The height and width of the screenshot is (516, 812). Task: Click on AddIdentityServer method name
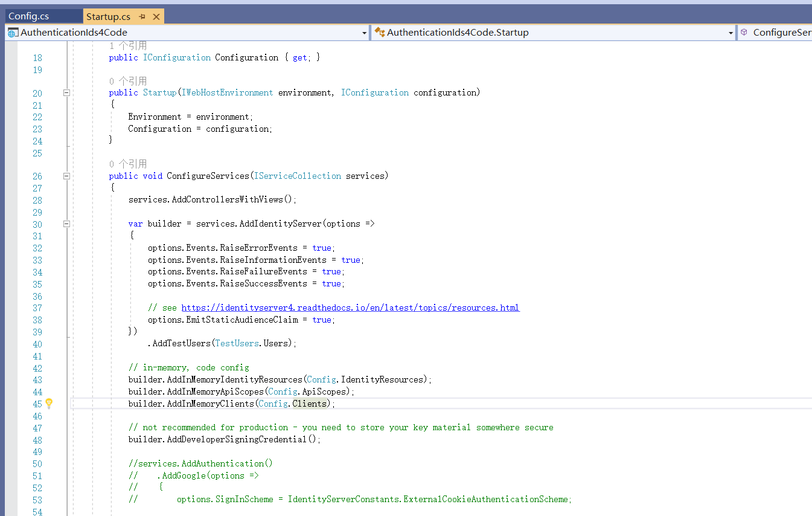pyautogui.click(x=281, y=224)
